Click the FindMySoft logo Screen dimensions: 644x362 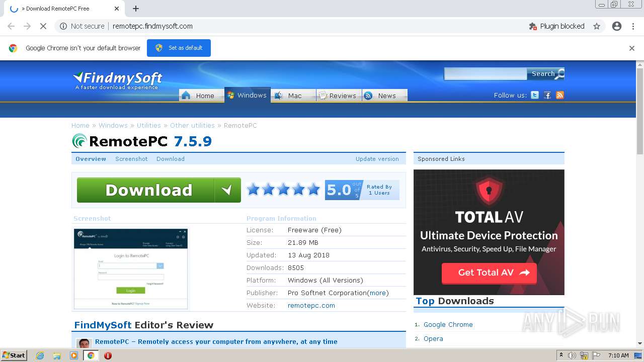[x=118, y=80]
